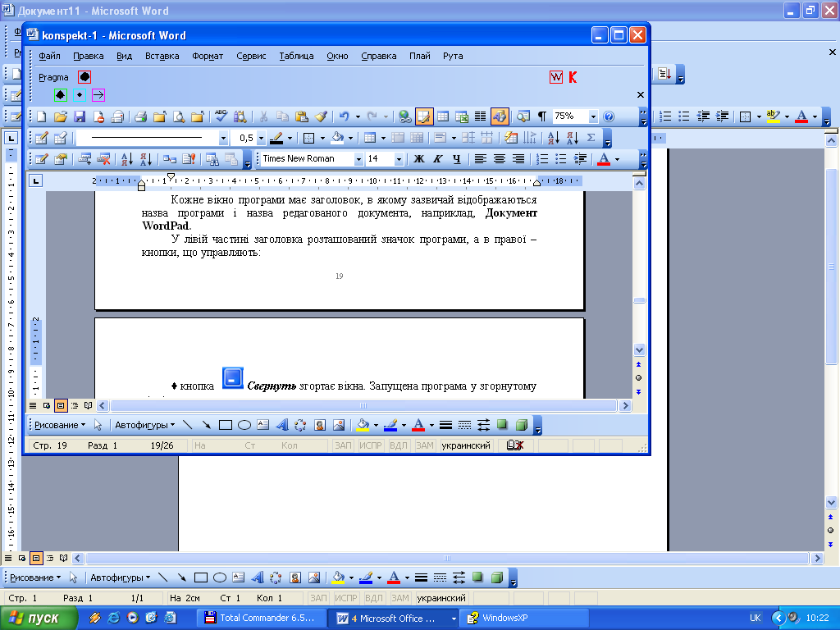Toggle Drawing toolbar button in standard toolbar
The width and height of the screenshot is (840, 630).
click(x=500, y=116)
